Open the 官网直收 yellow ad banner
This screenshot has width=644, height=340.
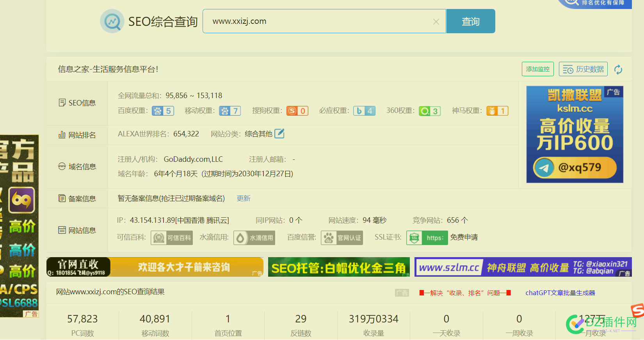155,267
